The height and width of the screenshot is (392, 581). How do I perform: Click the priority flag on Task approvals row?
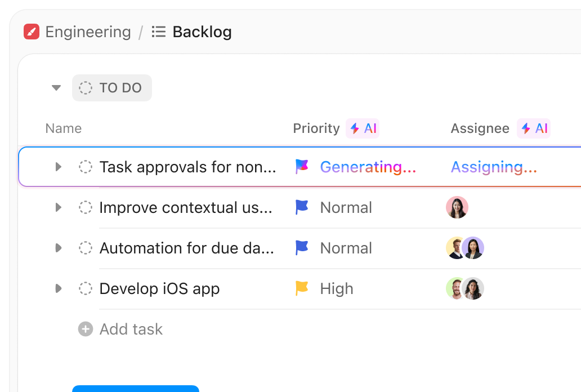click(302, 167)
